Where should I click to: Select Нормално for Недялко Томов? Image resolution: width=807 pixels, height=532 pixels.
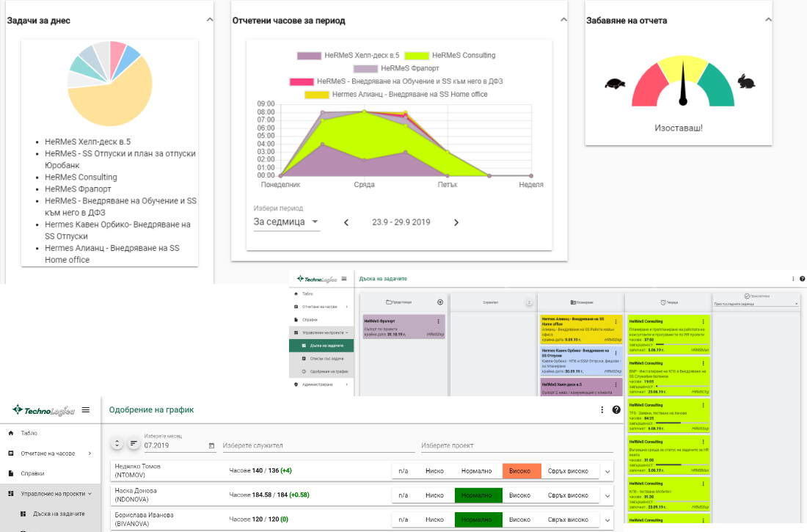tap(477, 470)
